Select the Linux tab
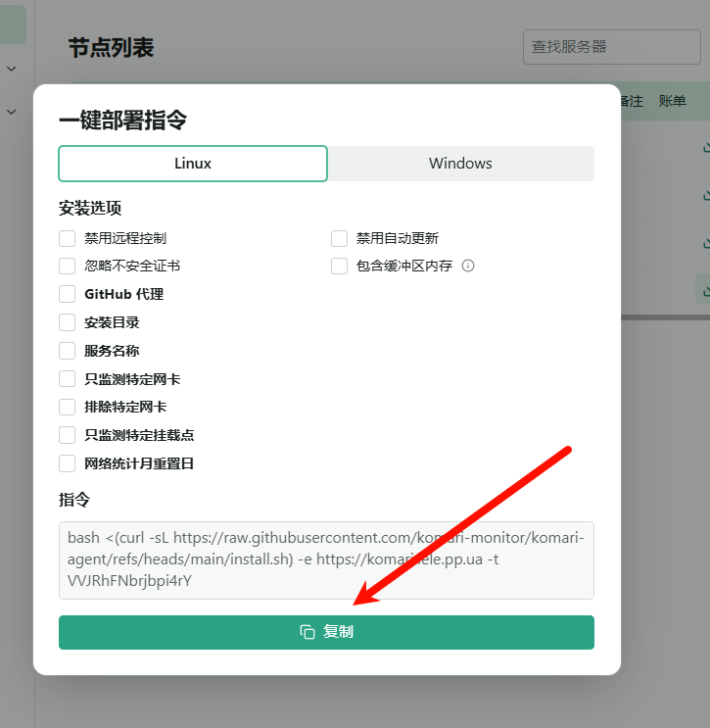The width and height of the screenshot is (710, 728). click(x=193, y=164)
